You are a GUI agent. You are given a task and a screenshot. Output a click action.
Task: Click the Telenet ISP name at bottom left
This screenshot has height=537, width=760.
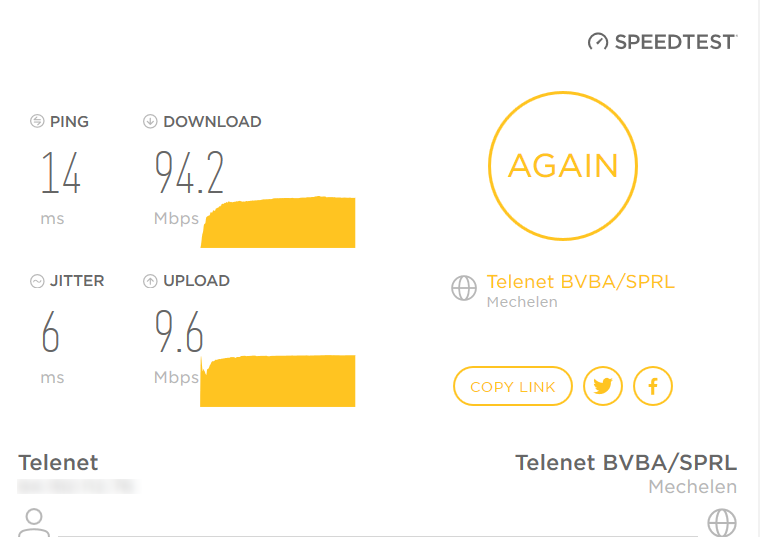coord(59,462)
